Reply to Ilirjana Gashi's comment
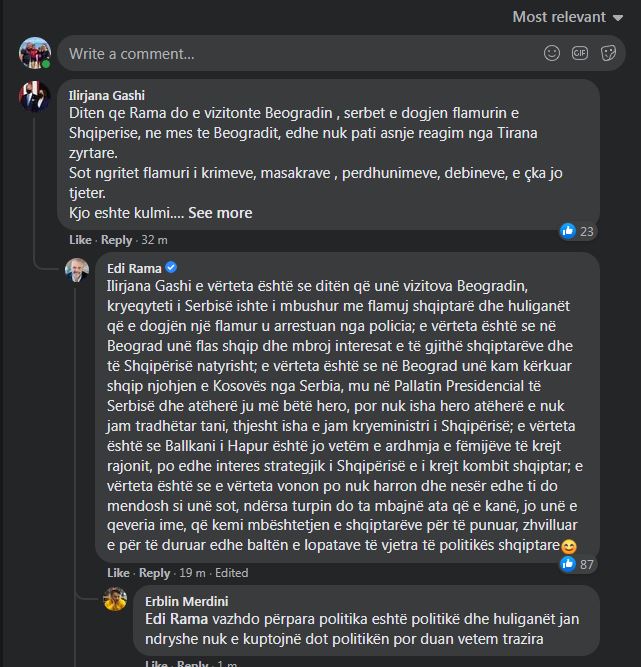This screenshot has width=641, height=667. pos(116,240)
